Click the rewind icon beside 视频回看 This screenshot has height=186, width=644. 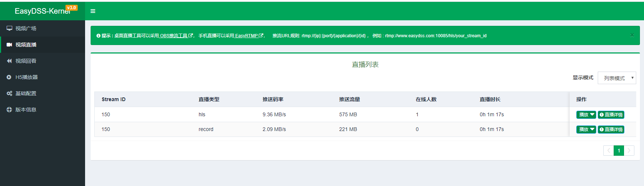(9, 61)
